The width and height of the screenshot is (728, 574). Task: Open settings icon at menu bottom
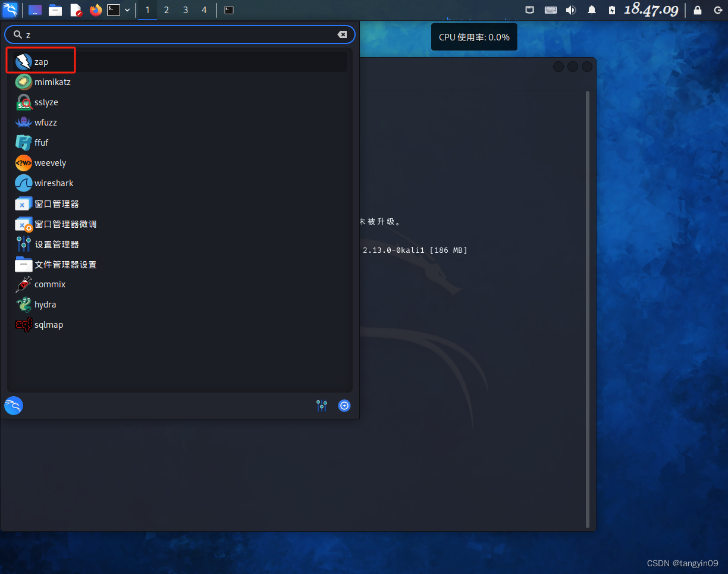(x=322, y=406)
